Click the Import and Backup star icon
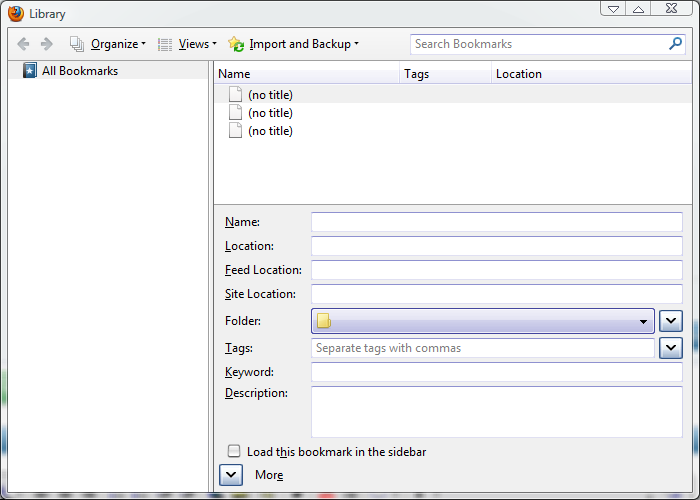Screen dimensions: 700x500 pos(236,44)
